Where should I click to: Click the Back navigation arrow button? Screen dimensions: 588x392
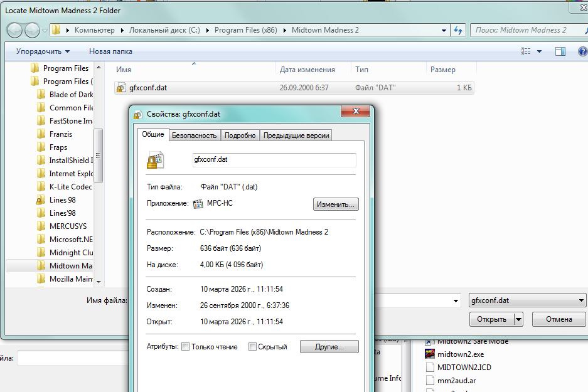coord(14,30)
